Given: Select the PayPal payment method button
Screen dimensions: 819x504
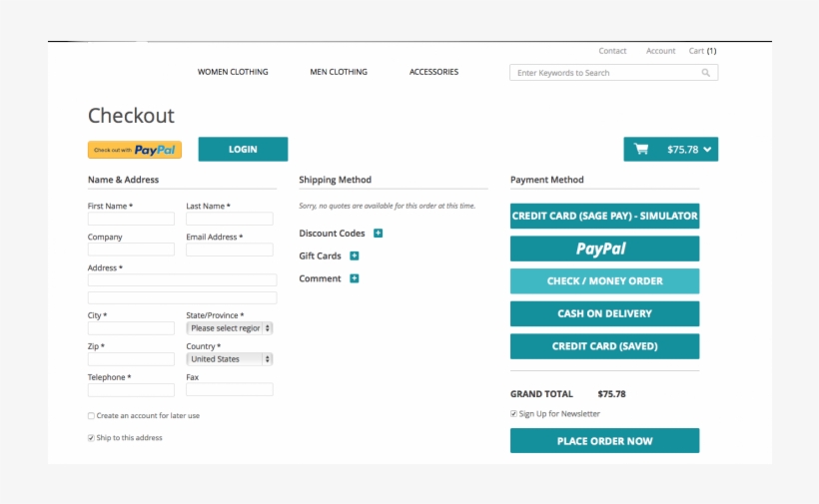Looking at the screenshot, I should point(605,249).
